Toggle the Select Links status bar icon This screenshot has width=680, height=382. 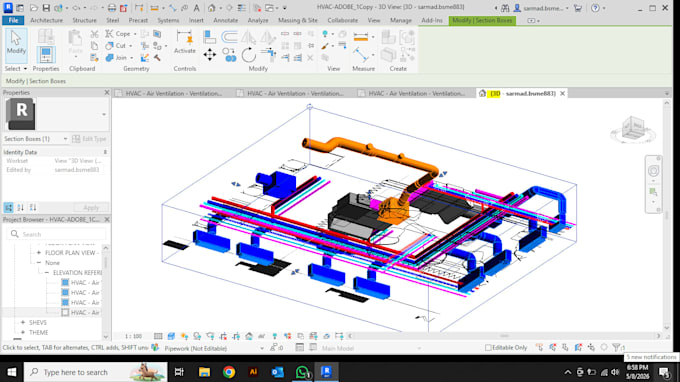[539, 347]
